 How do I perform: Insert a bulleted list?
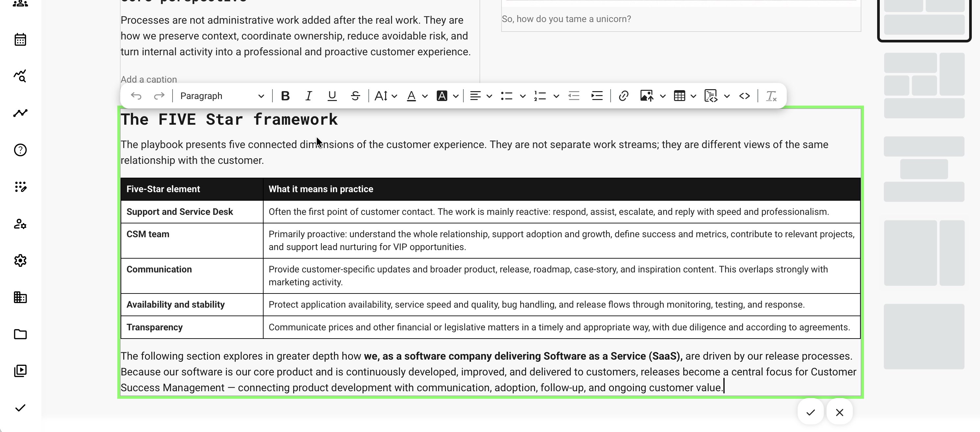click(507, 96)
